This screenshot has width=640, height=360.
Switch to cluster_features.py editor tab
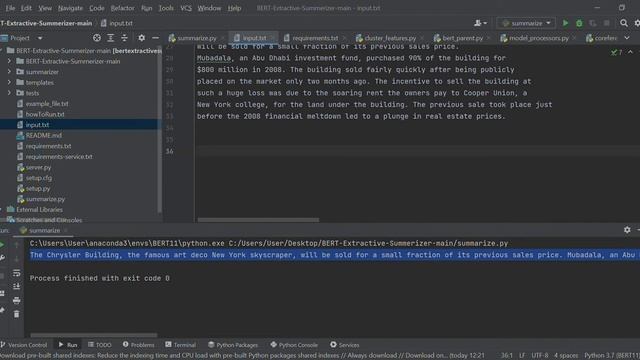point(390,38)
